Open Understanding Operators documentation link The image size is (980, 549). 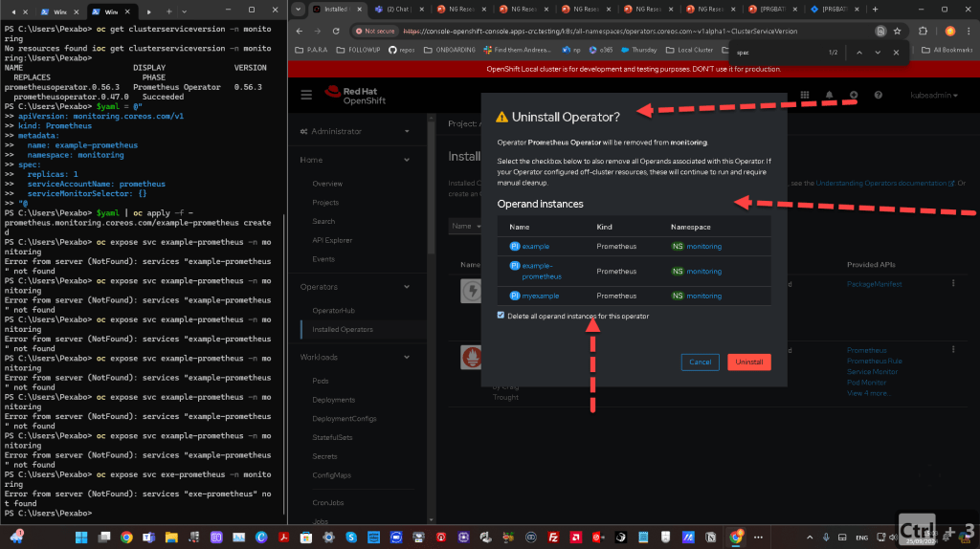(885, 183)
